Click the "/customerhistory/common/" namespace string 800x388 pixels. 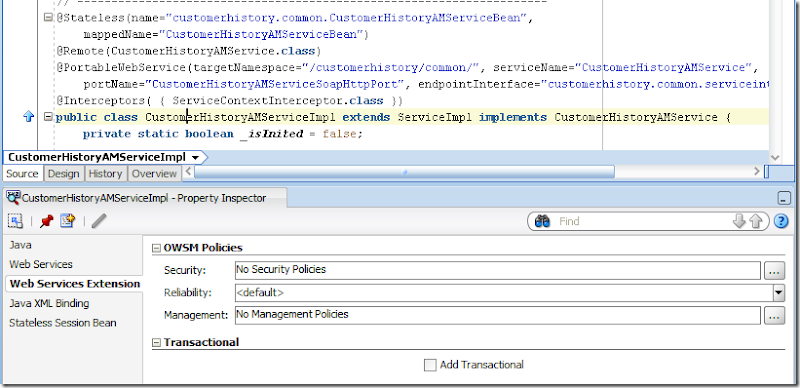pyautogui.click(x=392, y=68)
